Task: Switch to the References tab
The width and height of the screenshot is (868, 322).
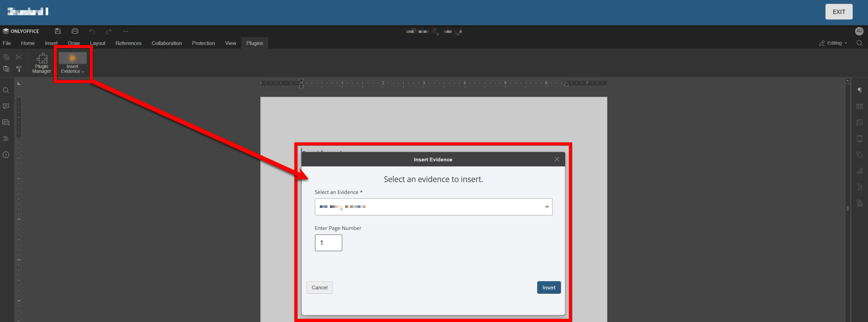Action: [128, 43]
